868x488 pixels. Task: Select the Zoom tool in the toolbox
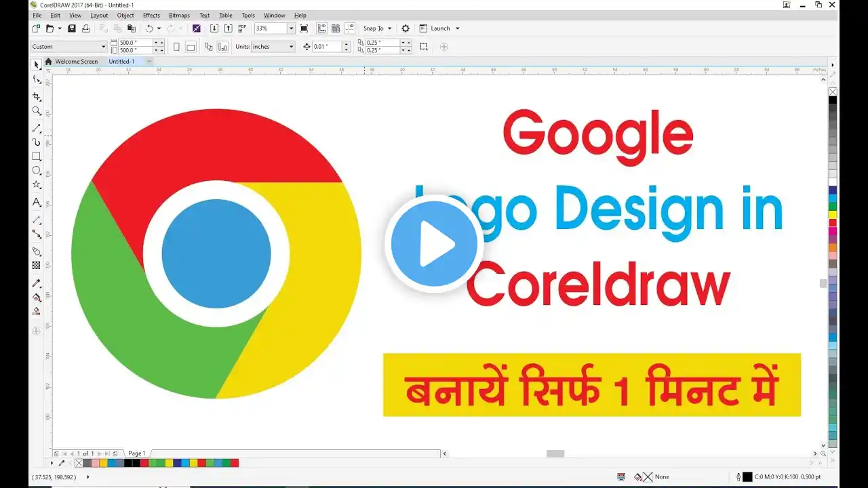click(x=37, y=111)
